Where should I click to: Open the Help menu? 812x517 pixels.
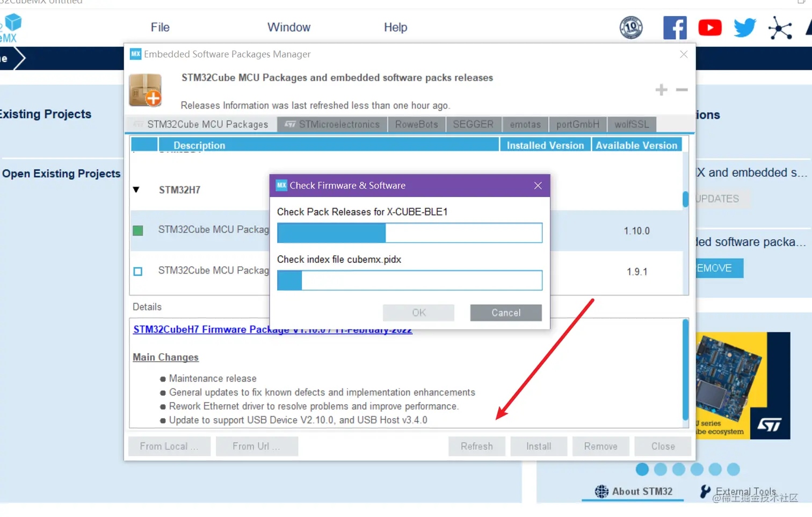click(x=395, y=27)
